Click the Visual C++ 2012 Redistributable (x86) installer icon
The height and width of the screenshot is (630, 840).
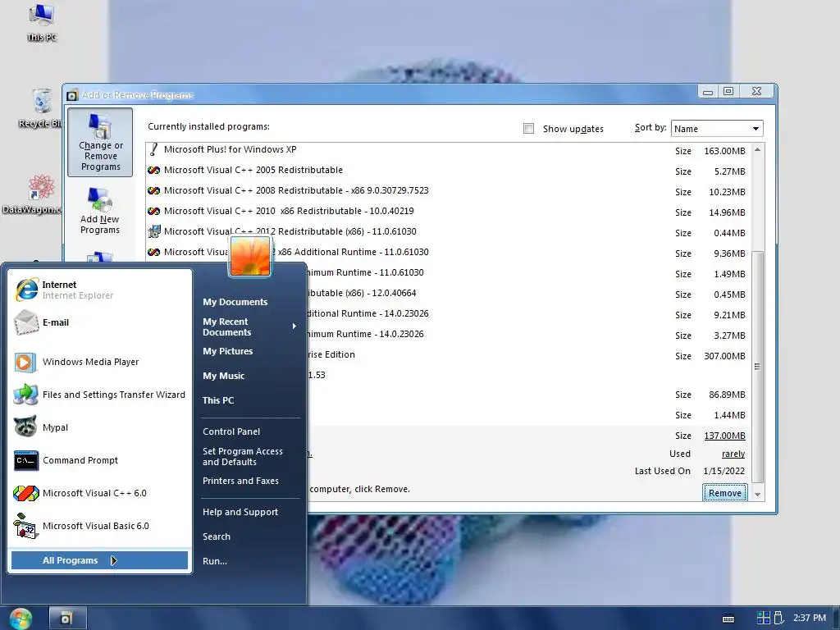click(x=153, y=231)
